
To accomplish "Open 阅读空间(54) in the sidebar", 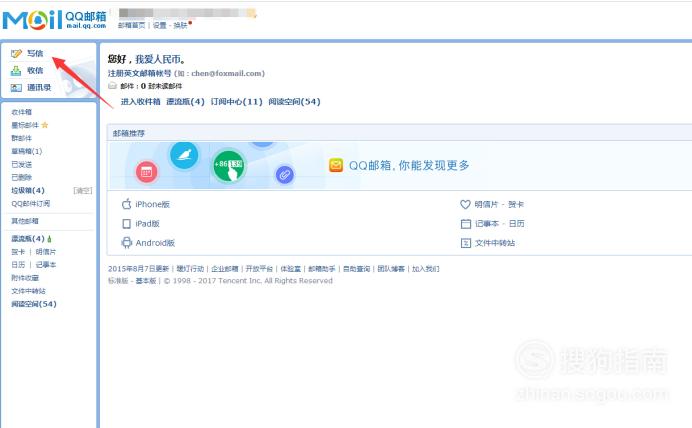I will pyautogui.click(x=34, y=304).
